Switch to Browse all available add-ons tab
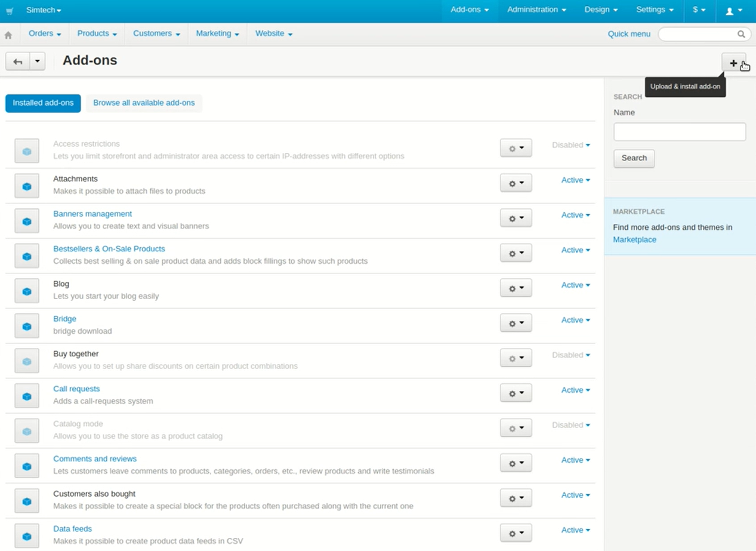The image size is (756, 551). [144, 103]
